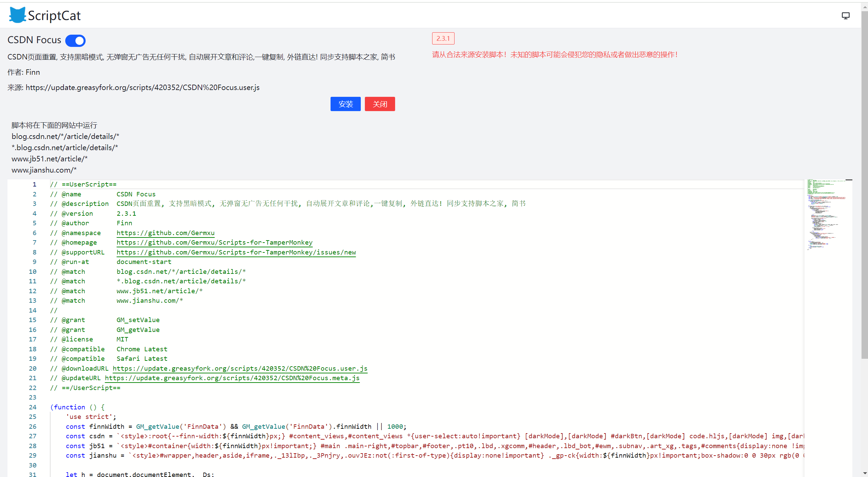868x477 pixels.
Task: Click the ScriptCat cat logo icon
Action: tap(17, 15)
